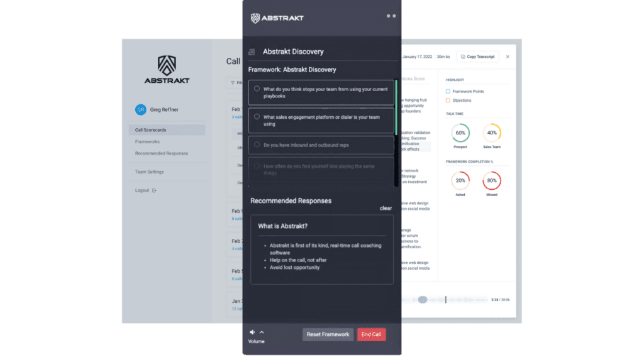Open Recommended Responses in the sidebar menu
Image resolution: width=644 pixels, height=362 pixels.
pyautogui.click(x=162, y=153)
